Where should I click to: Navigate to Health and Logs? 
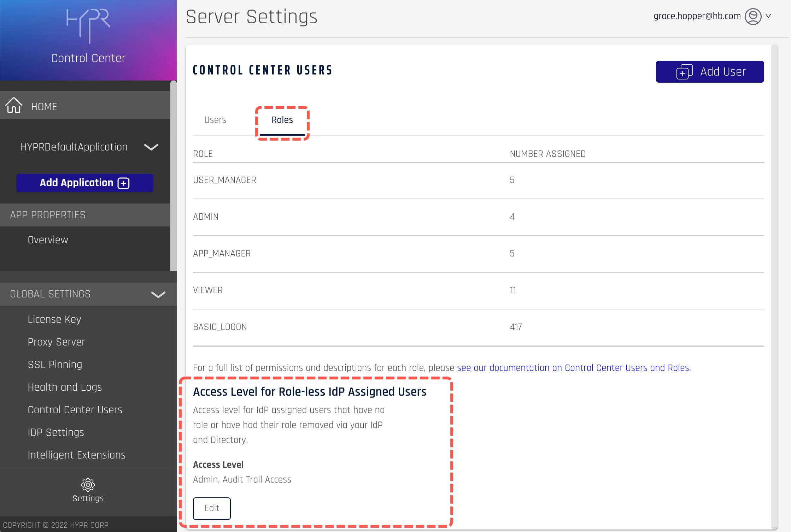pos(65,387)
